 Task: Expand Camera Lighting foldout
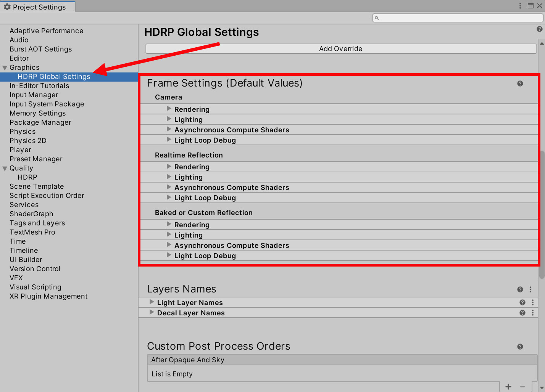(x=169, y=119)
